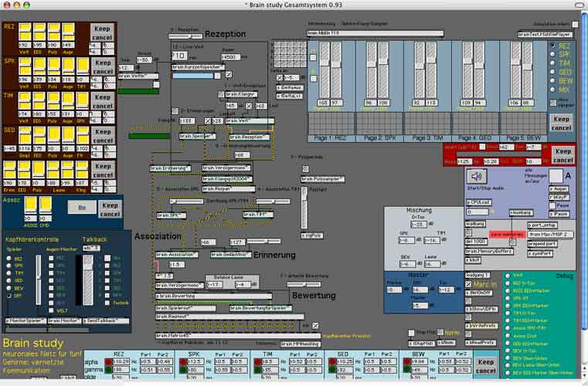Select the GED radio in sampler panel
The width and height of the screenshot is (588, 386).
[x=552, y=72]
